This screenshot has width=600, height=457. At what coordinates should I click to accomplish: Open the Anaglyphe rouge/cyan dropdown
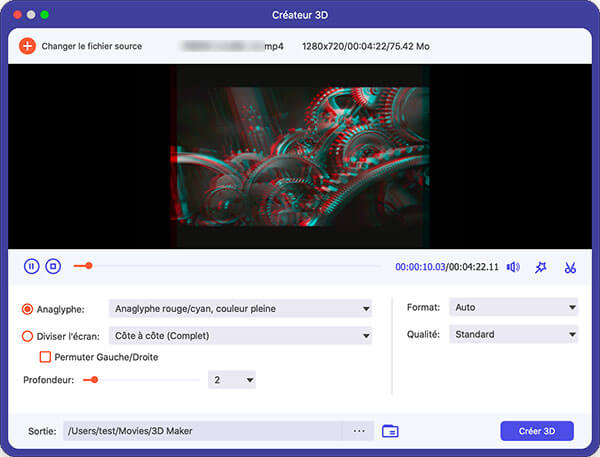(x=240, y=308)
